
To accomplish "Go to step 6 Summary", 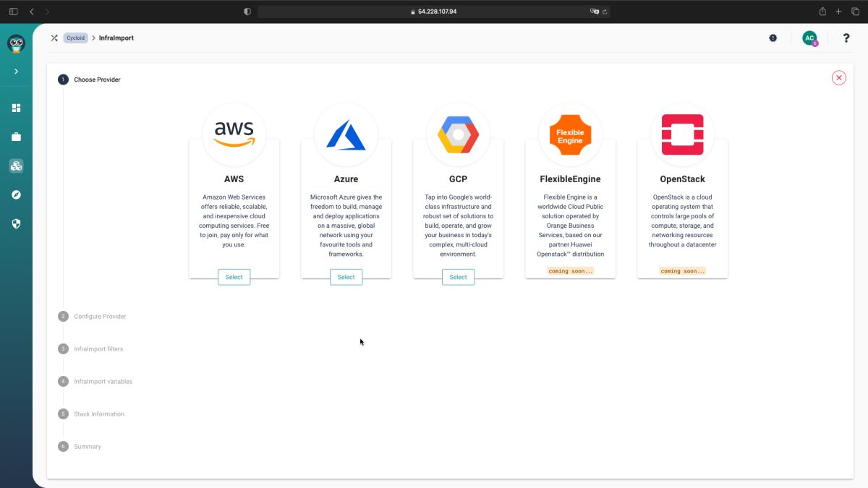I will click(80, 446).
